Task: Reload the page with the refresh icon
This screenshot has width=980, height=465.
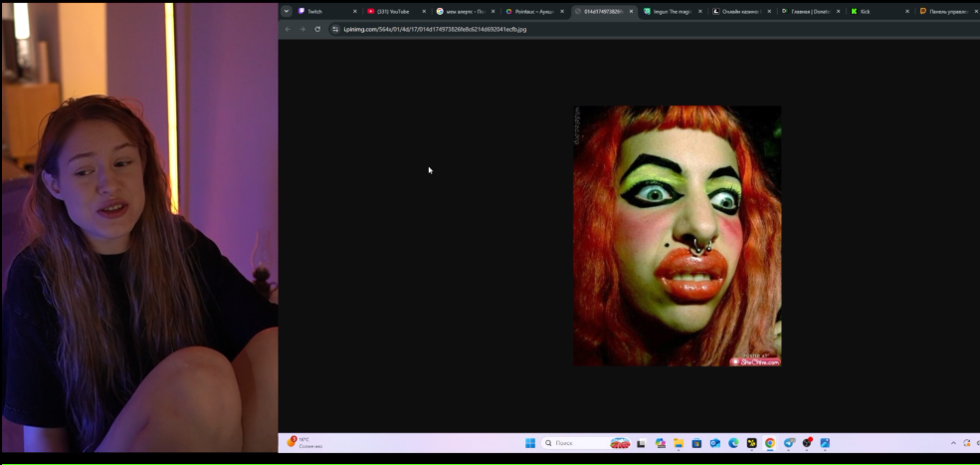Action: (317, 30)
